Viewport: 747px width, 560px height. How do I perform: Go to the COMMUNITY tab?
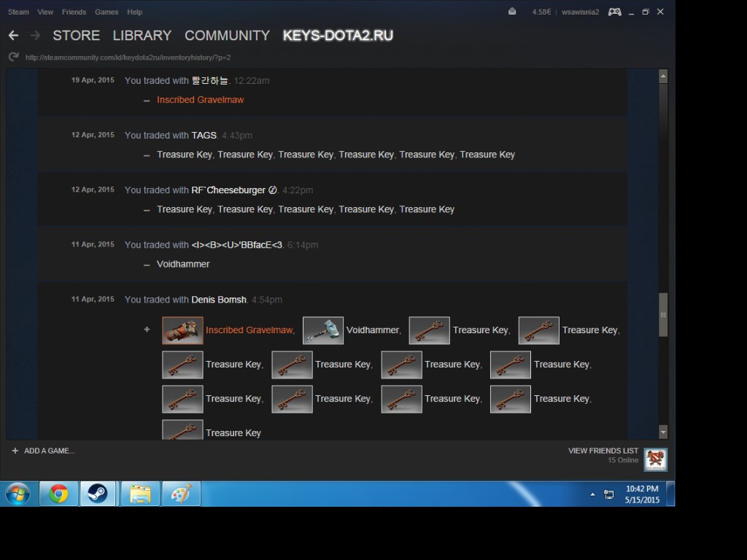pos(228,35)
